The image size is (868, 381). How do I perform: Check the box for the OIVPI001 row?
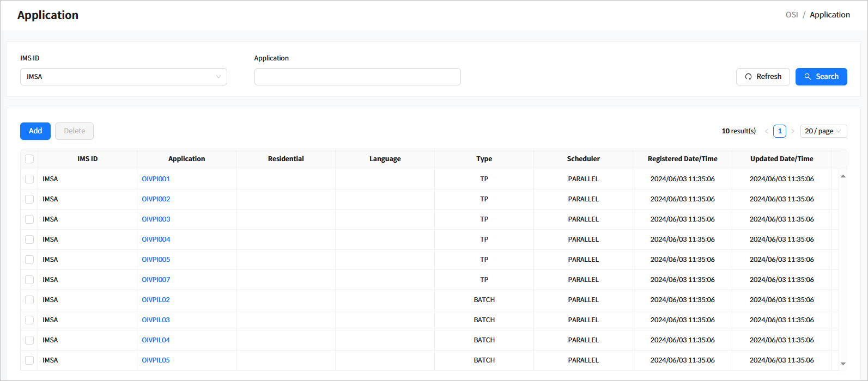(29, 179)
